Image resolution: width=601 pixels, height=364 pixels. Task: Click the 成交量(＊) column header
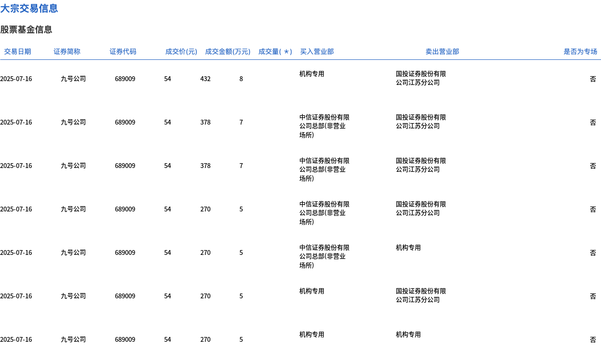[275, 52]
